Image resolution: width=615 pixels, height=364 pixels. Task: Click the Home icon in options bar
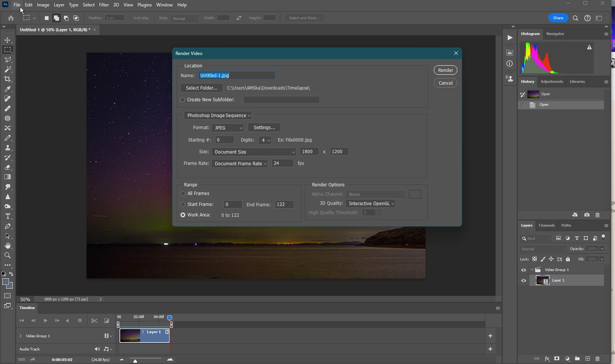(11, 18)
